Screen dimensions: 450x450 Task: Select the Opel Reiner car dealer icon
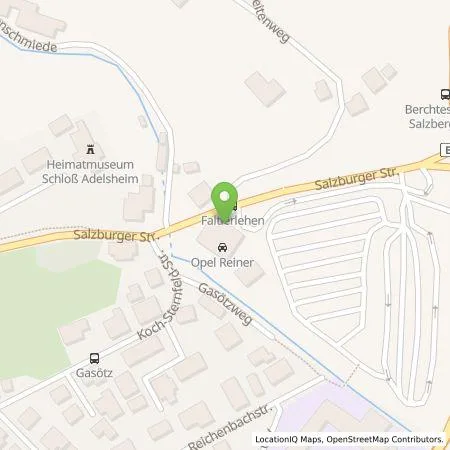tap(222, 248)
